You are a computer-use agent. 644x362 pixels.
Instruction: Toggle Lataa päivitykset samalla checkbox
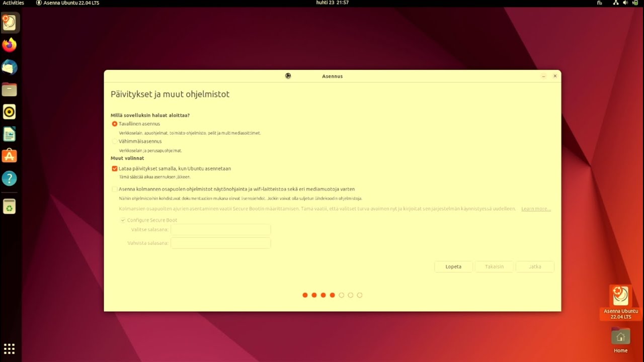pos(115,168)
